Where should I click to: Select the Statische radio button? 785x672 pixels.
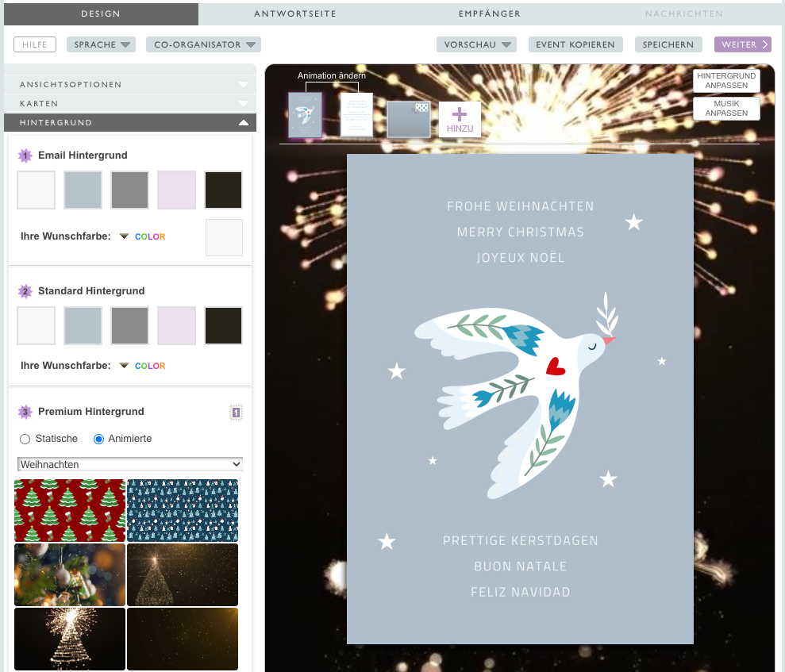tap(25, 440)
